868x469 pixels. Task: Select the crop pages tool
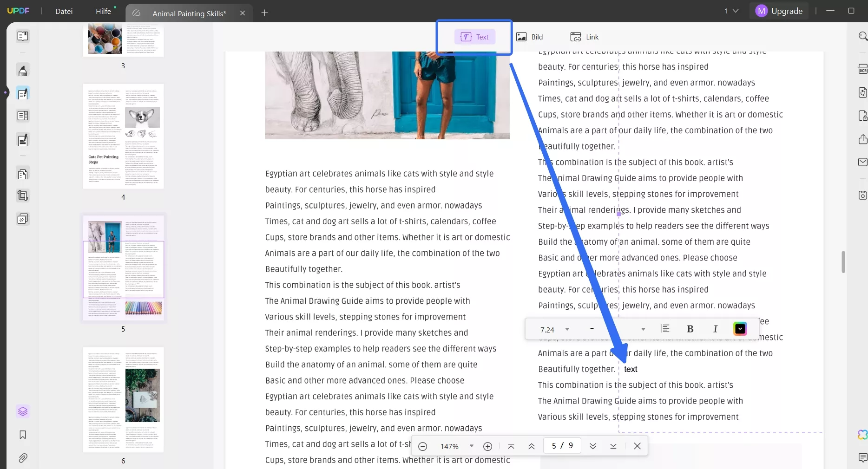tap(22, 195)
